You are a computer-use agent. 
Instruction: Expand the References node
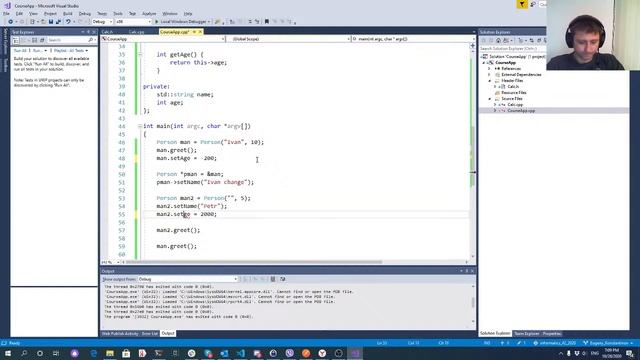(x=490, y=69)
